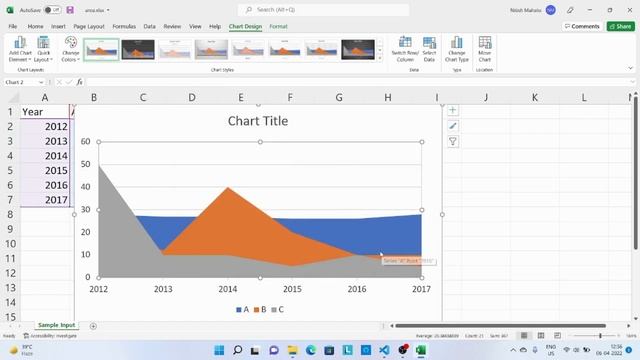Open Select Data dialog
The width and height of the screenshot is (640, 360).
point(429,49)
